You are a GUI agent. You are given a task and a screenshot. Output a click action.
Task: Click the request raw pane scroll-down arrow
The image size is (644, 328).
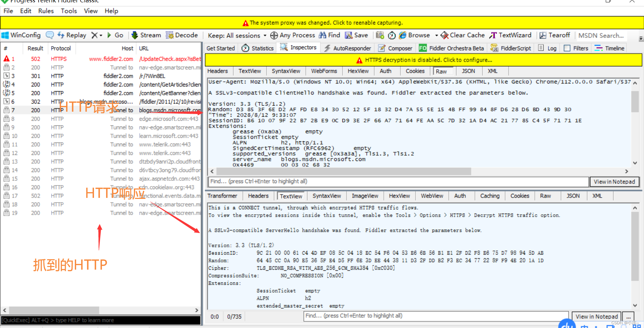pyautogui.click(x=635, y=163)
